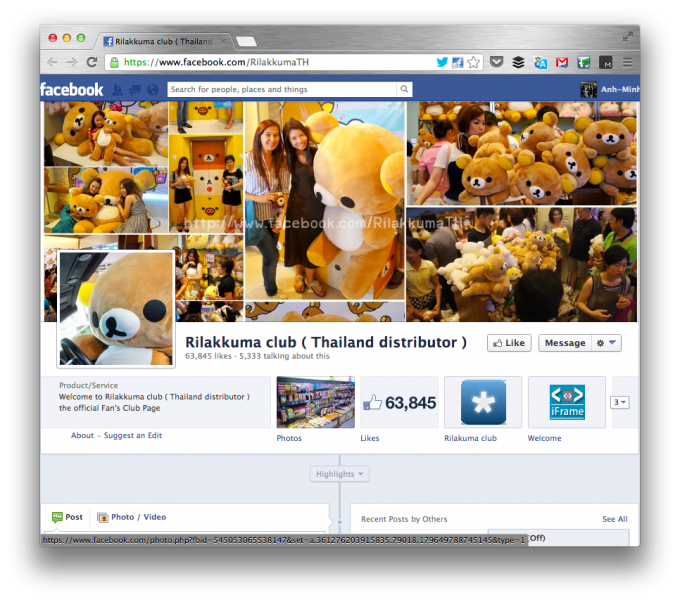680x602 pixels.
Task: Open the Photos store shelf thumbnail
Action: (316, 402)
